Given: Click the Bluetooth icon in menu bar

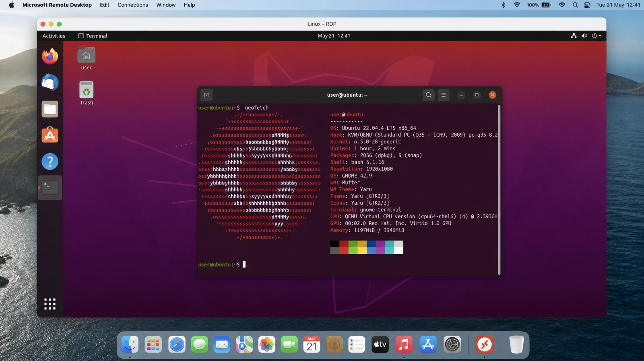Looking at the screenshot, I should pos(503,5).
